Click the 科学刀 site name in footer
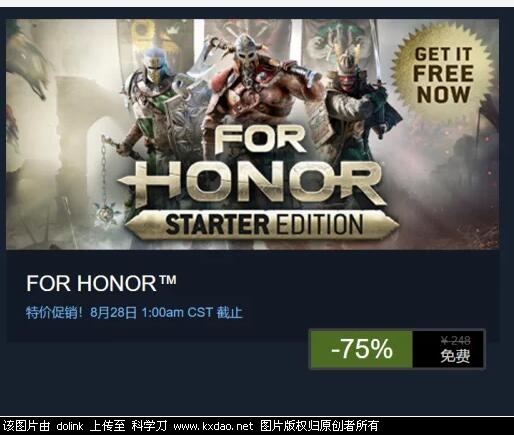514x435 pixels. point(149,426)
